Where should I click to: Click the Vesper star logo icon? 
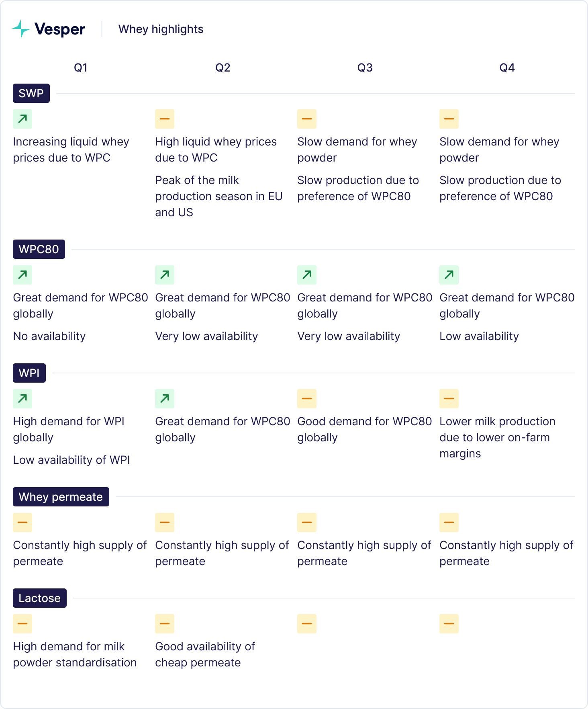click(x=21, y=29)
